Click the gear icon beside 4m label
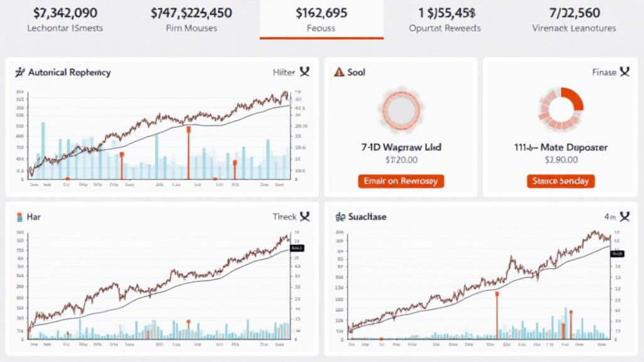The width and height of the screenshot is (644, 362). 626,216
